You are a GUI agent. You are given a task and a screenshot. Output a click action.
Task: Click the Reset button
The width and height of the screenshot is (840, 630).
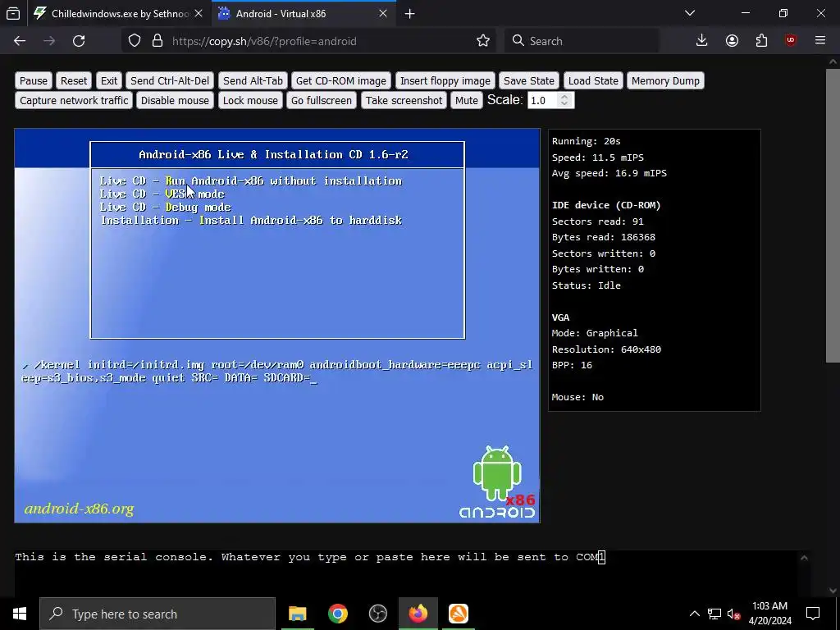click(x=73, y=81)
